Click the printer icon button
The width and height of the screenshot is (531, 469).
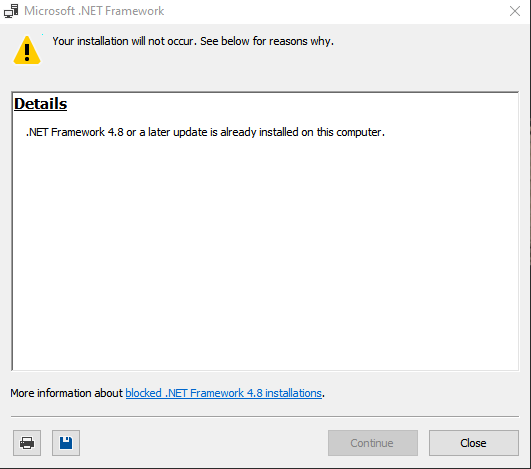pyautogui.click(x=27, y=443)
